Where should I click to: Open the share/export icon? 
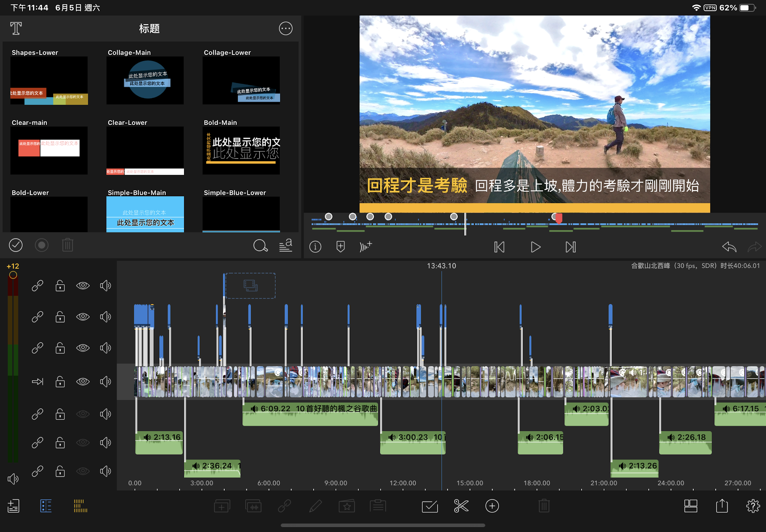pos(721,506)
